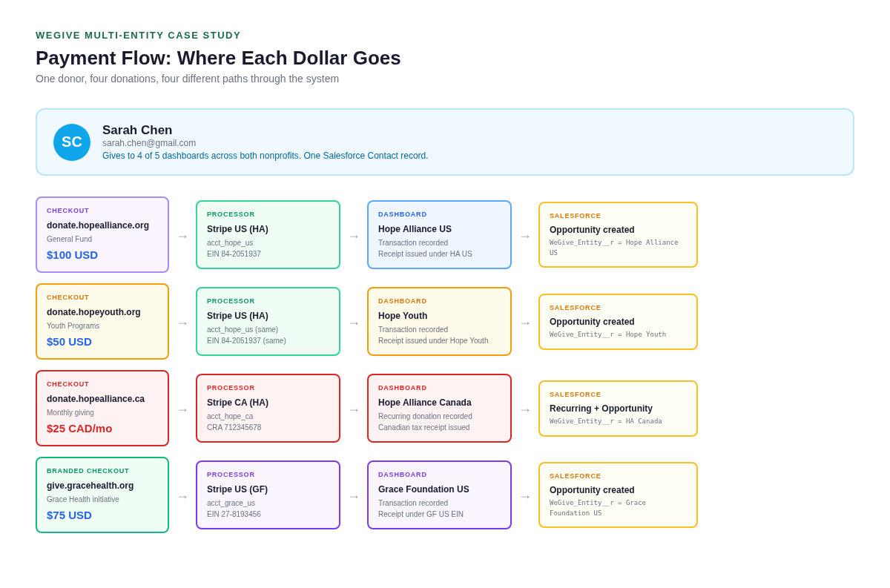The width and height of the screenshot is (890, 588).
Task: Click the Recurring + Opportunity Salesforce title
Action: click(x=601, y=409)
